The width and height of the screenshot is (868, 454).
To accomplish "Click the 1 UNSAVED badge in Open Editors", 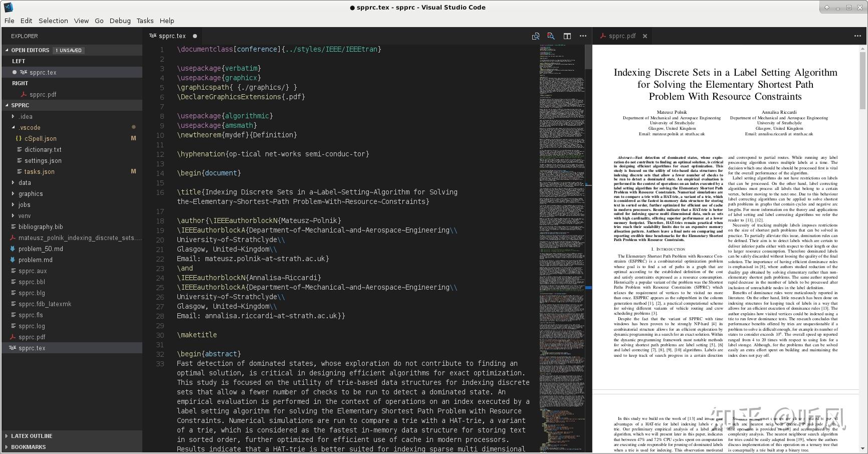I will point(69,50).
